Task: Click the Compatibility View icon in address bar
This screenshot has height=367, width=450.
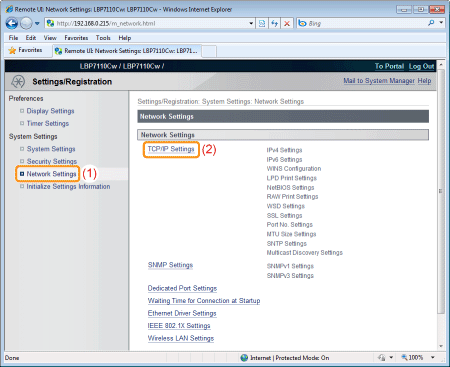Action: (262, 23)
